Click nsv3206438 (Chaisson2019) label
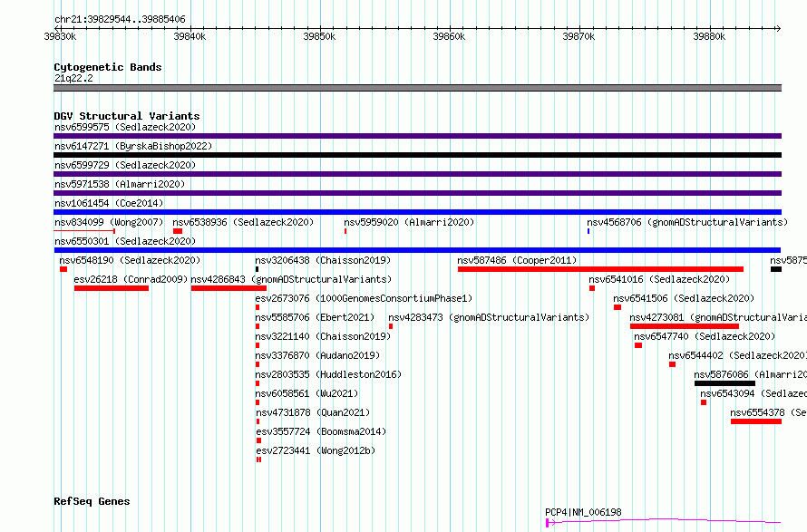The width and height of the screenshot is (807, 532). click(323, 260)
